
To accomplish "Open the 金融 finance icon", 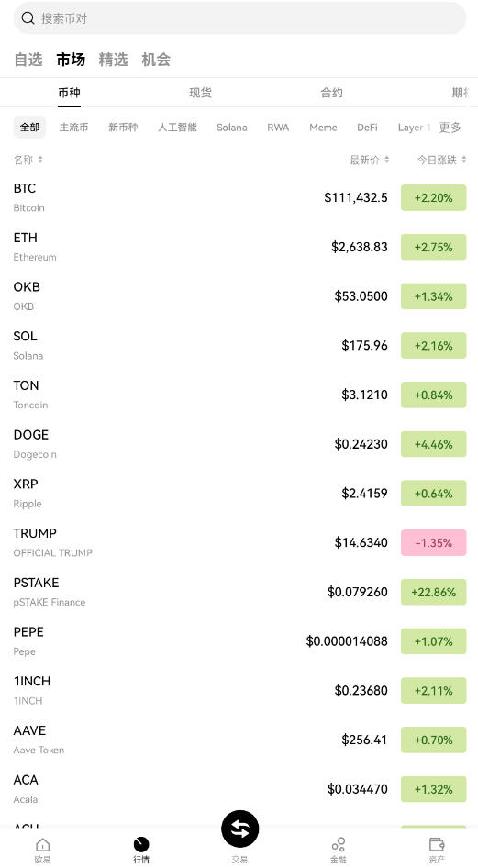I will [338, 845].
